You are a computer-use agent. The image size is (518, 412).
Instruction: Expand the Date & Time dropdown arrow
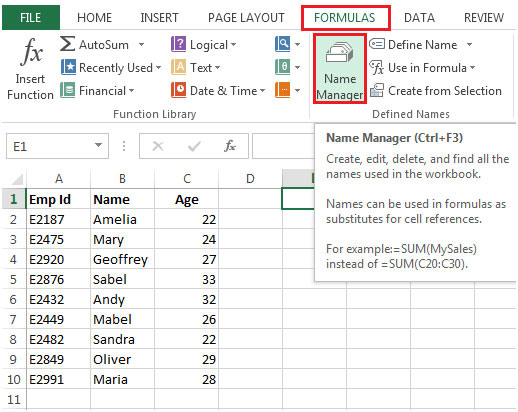coord(262,91)
